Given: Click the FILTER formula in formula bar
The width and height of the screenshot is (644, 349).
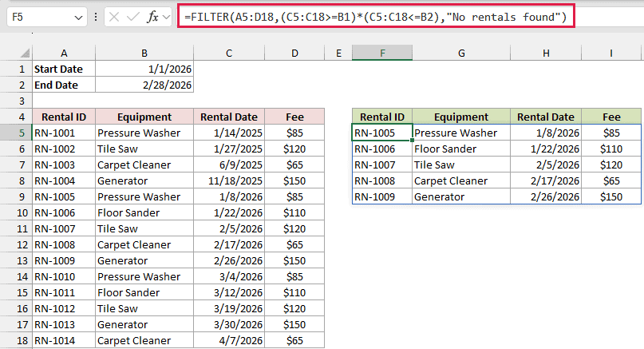Looking at the screenshot, I should point(375,17).
